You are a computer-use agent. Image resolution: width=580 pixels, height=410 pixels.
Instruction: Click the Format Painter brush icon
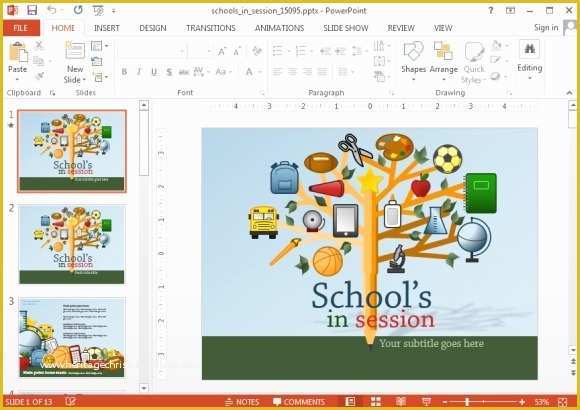tap(39, 76)
